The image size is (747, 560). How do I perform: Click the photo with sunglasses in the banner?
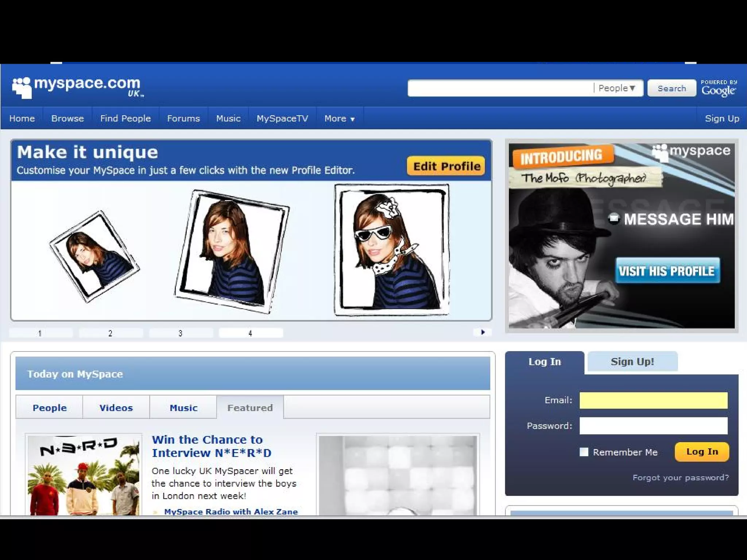[x=392, y=250]
